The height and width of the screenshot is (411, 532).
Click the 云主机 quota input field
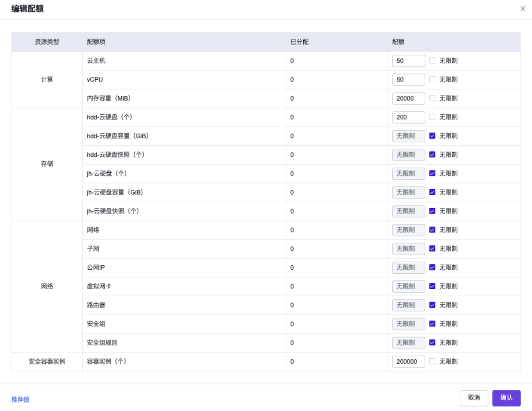tap(408, 61)
